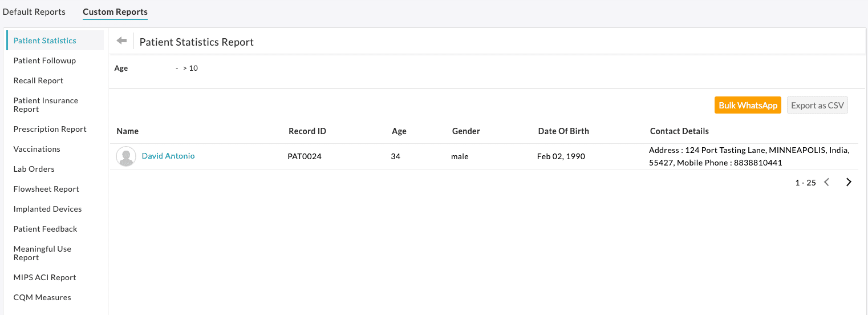
Task: Open David Antonio patient link
Action: (x=168, y=156)
